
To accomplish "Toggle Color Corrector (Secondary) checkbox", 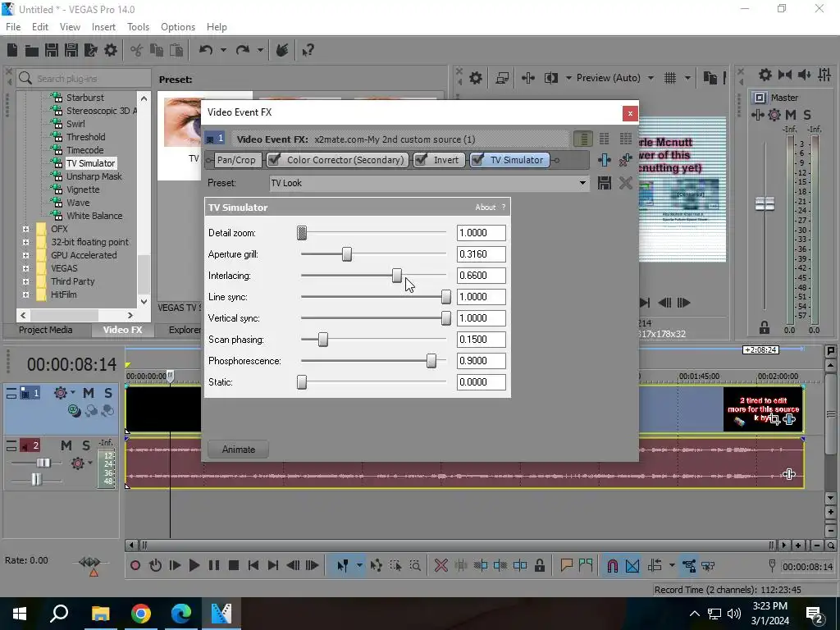I will (273, 160).
